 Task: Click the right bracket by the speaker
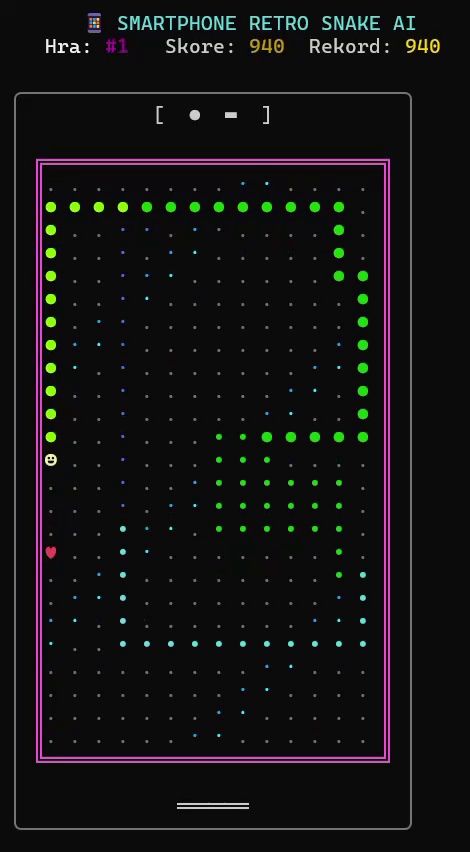[x=266, y=115]
